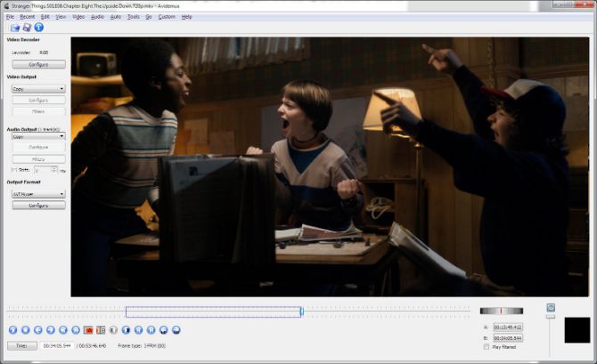Click the total duration text
This screenshot has height=364, width=597.
[92, 345]
